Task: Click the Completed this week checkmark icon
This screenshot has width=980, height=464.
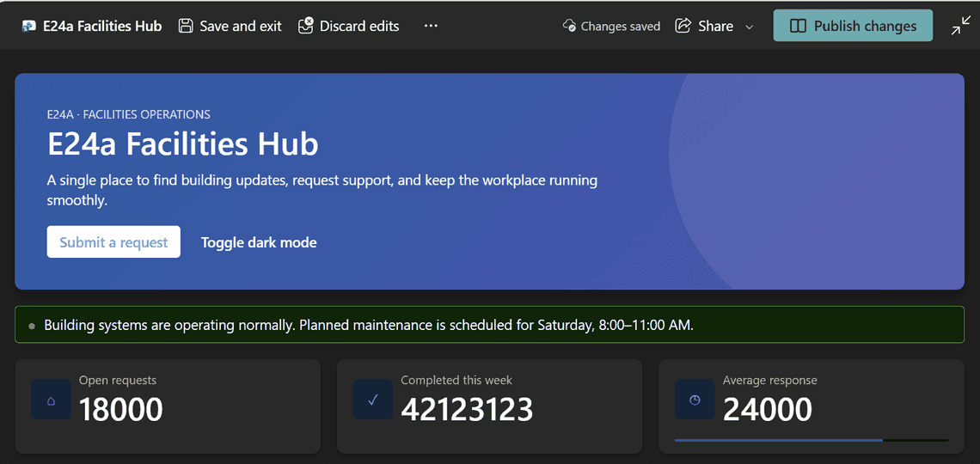Action: click(x=373, y=400)
